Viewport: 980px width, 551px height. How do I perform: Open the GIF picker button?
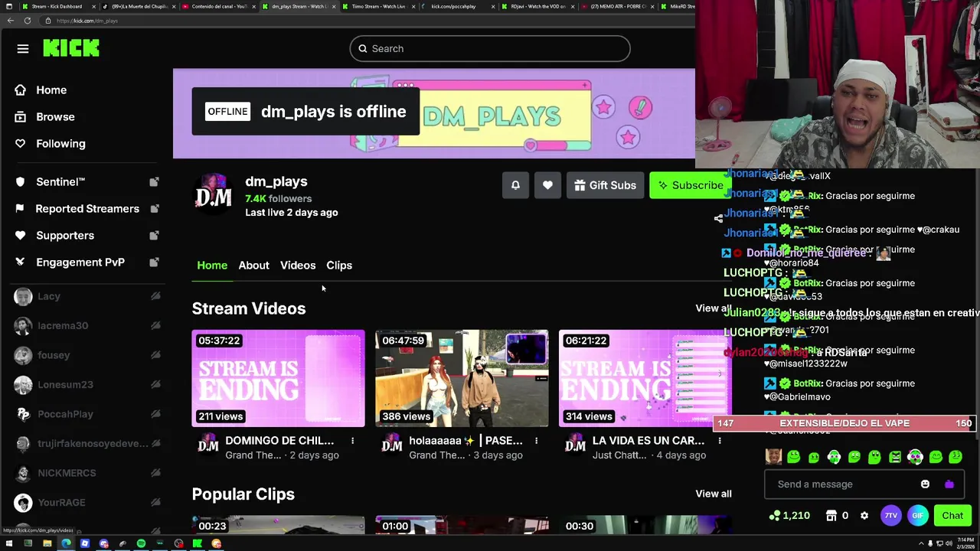917,516
